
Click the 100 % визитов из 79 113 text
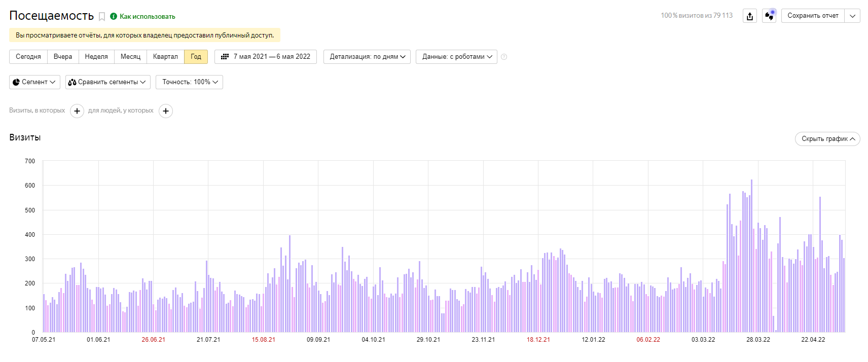pyautogui.click(x=697, y=16)
